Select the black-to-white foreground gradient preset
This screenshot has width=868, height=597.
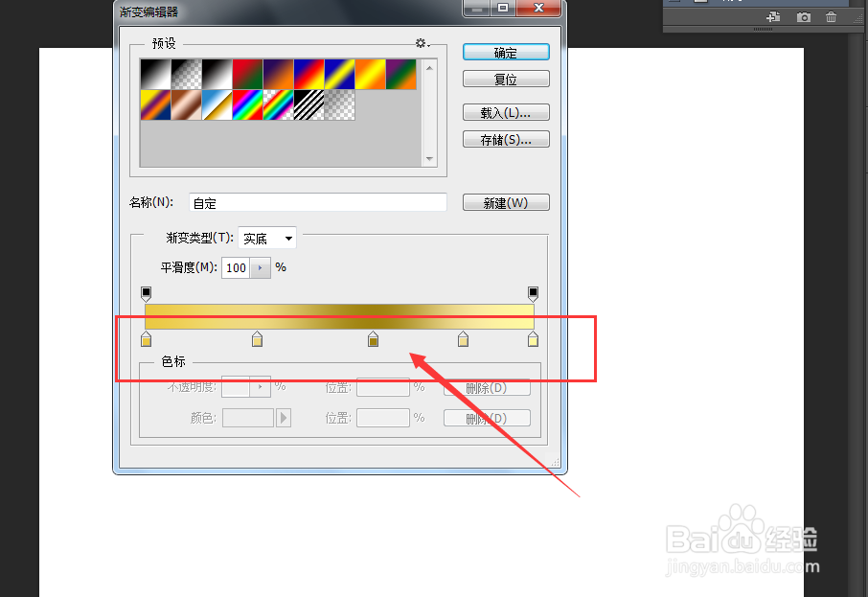(155, 74)
